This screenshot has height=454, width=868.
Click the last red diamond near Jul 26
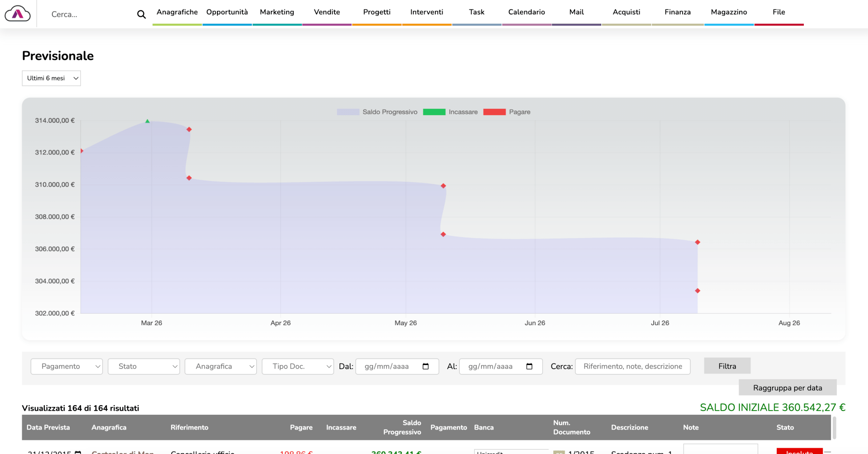click(698, 291)
